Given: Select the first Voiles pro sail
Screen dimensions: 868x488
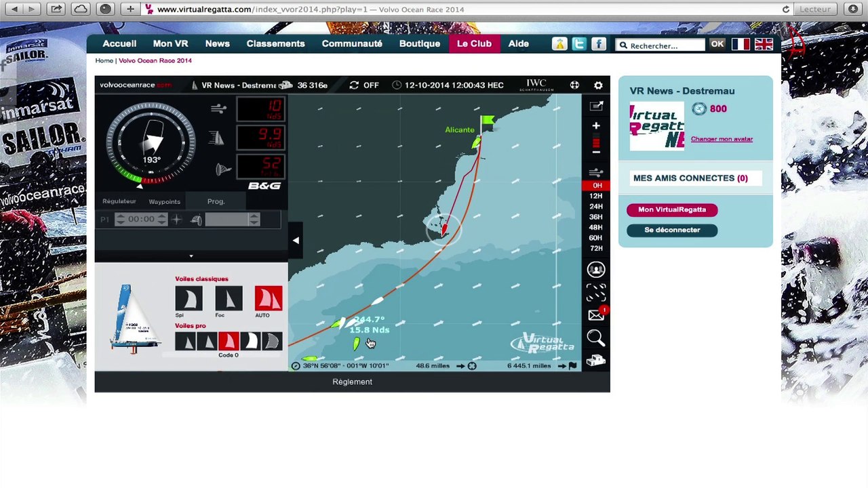Looking at the screenshot, I should pyautogui.click(x=185, y=341).
